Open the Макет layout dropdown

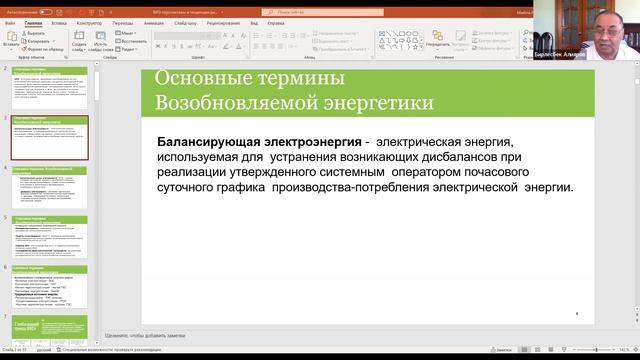pyautogui.click(x=126, y=33)
